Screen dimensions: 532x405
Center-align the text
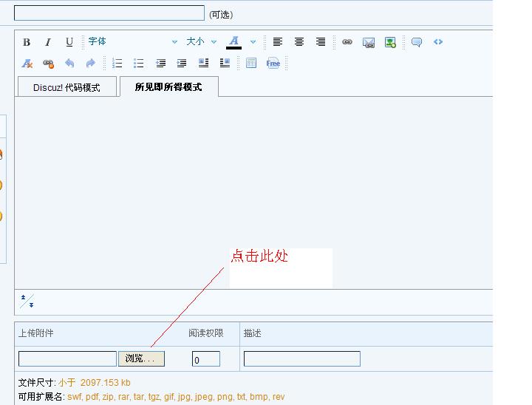pos(299,41)
